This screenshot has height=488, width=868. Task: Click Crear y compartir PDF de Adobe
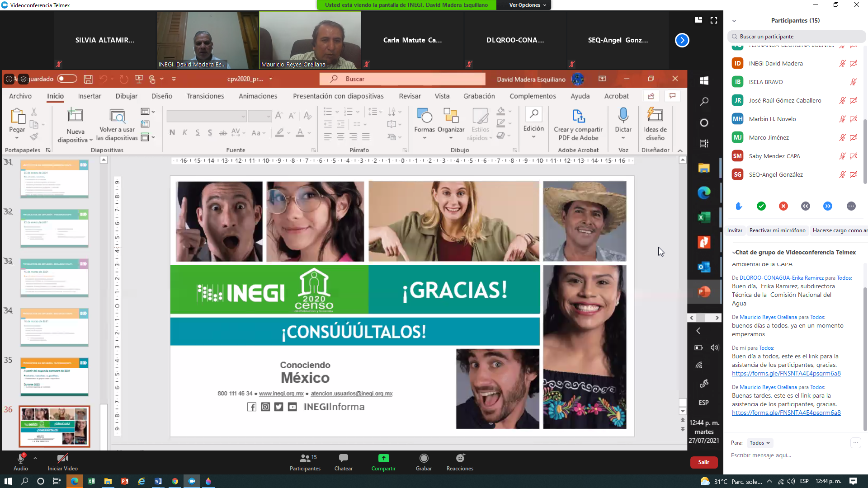click(578, 125)
